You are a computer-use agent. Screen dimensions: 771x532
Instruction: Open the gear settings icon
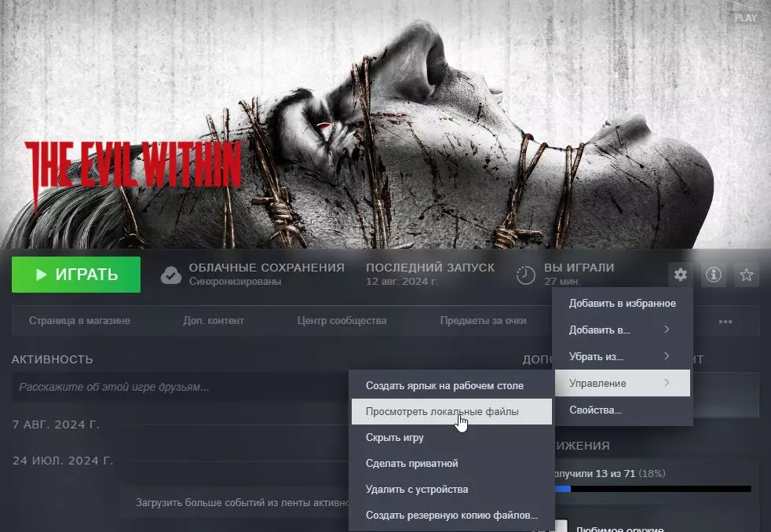tap(681, 275)
